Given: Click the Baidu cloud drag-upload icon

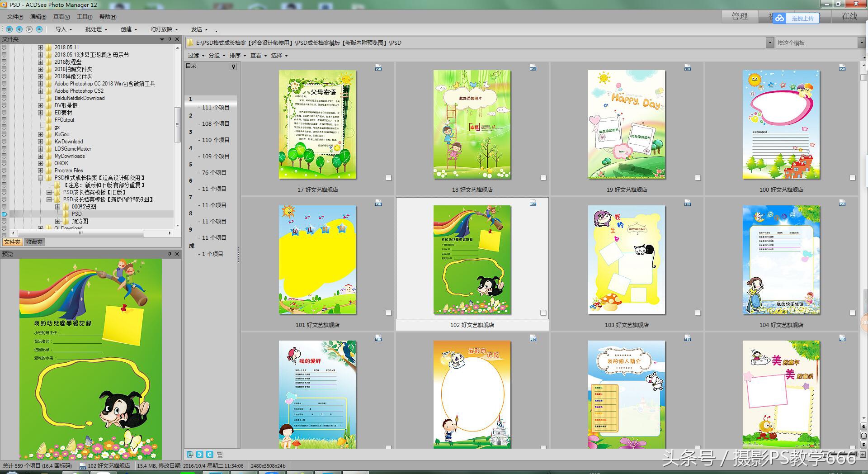Looking at the screenshot, I should pos(779,18).
